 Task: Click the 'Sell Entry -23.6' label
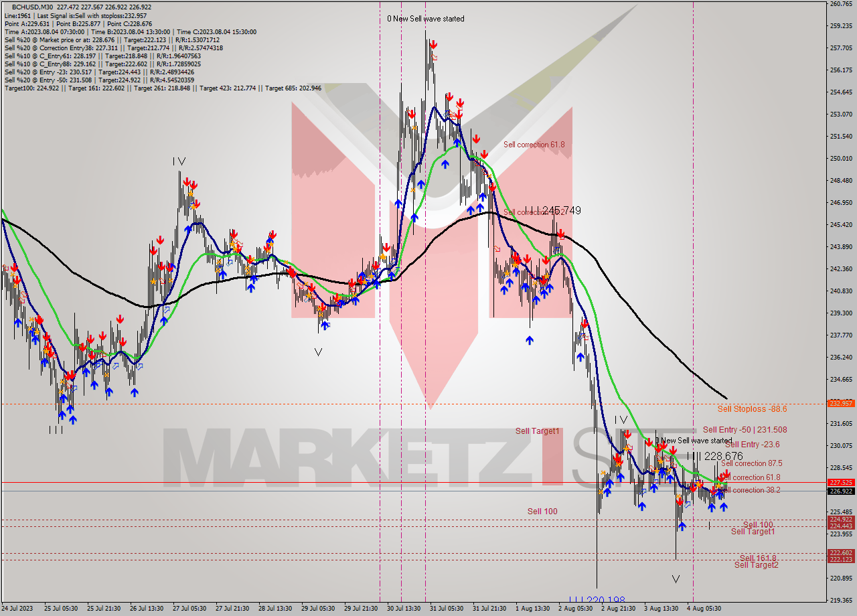pos(752,445)
